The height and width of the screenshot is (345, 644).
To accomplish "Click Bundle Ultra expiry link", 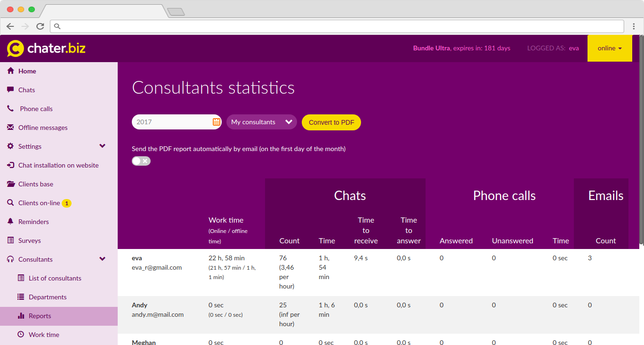I will pos(461,48).
